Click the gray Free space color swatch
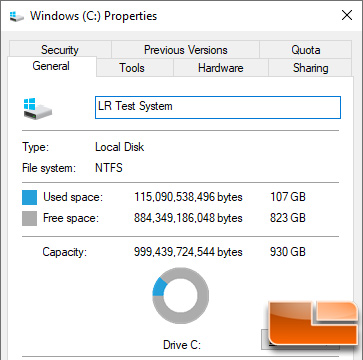Image resolution: width=363 pixels, height=360 pixels. 29,218
